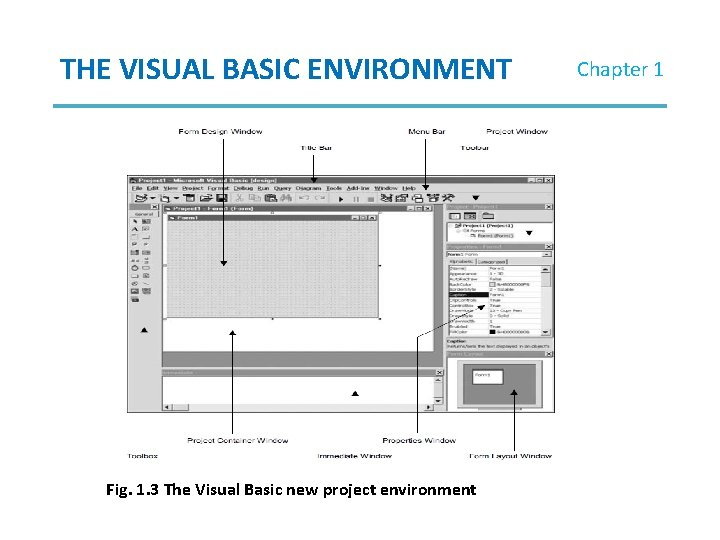Image resolution: width=720 pixels, height=540 pixels.
Task: Click the Add Standard EXE Project toolbar icon
Action: click(x=141, y=198)
